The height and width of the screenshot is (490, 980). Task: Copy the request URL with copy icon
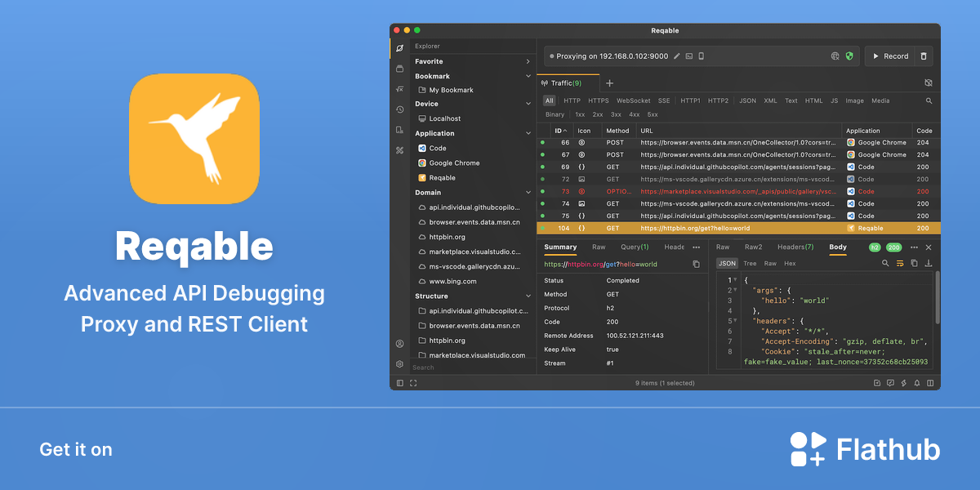[696, 265]
